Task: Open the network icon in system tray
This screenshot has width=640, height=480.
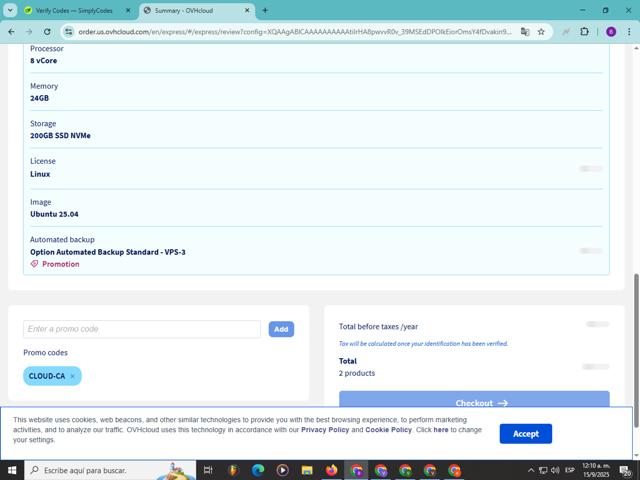Action: coord(543,470)
